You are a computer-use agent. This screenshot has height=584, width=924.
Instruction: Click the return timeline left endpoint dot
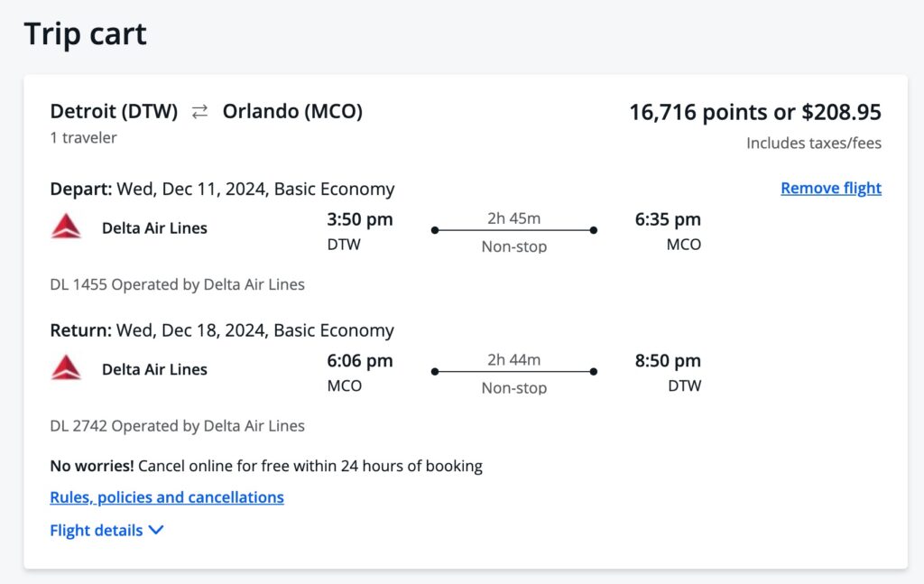434,371
